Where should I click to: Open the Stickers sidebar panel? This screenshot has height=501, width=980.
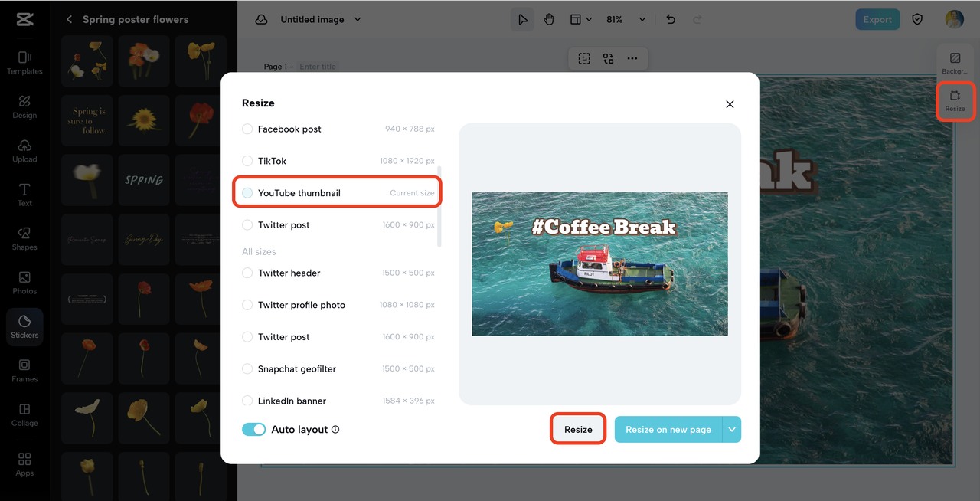click(x=24, y=327)
